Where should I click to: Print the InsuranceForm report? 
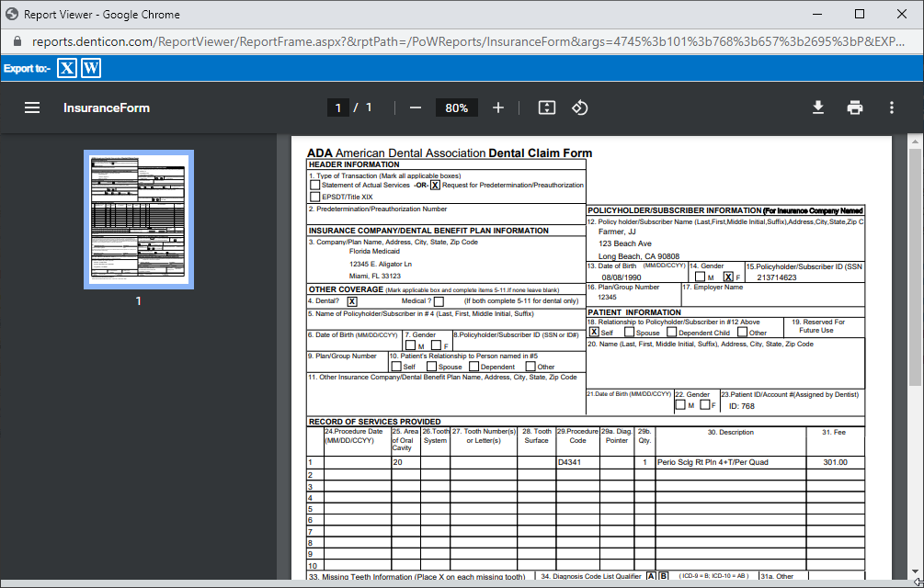point(854,107)
